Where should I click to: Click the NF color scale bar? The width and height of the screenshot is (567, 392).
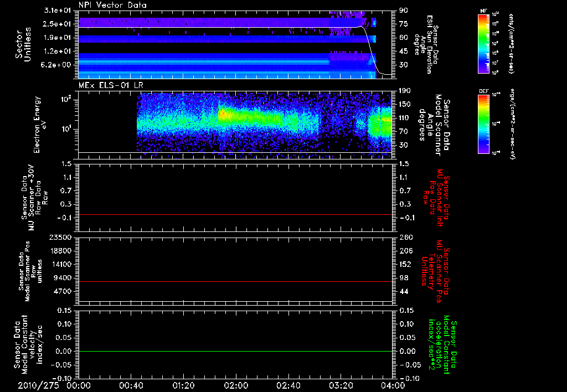(x=483, y=43)
